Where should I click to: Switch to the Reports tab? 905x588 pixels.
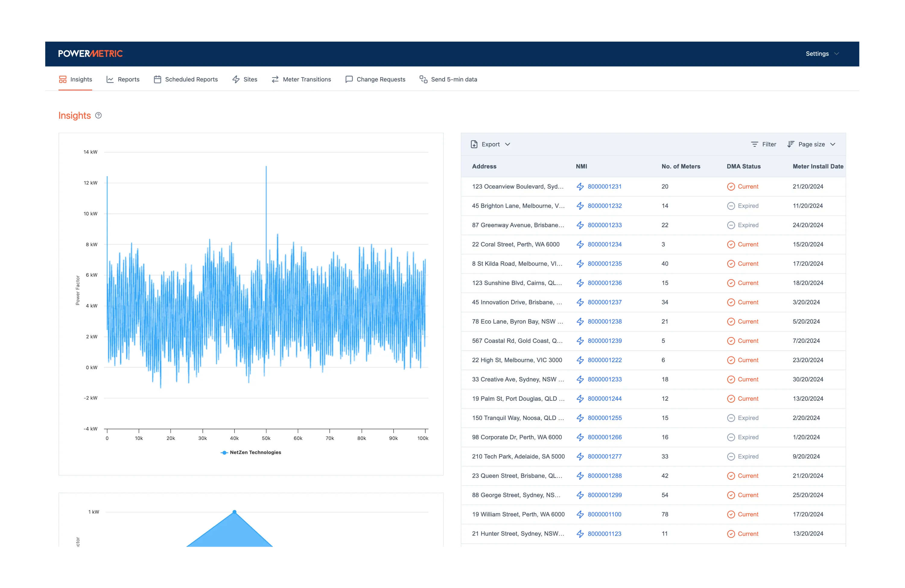(x=123, y=79)
